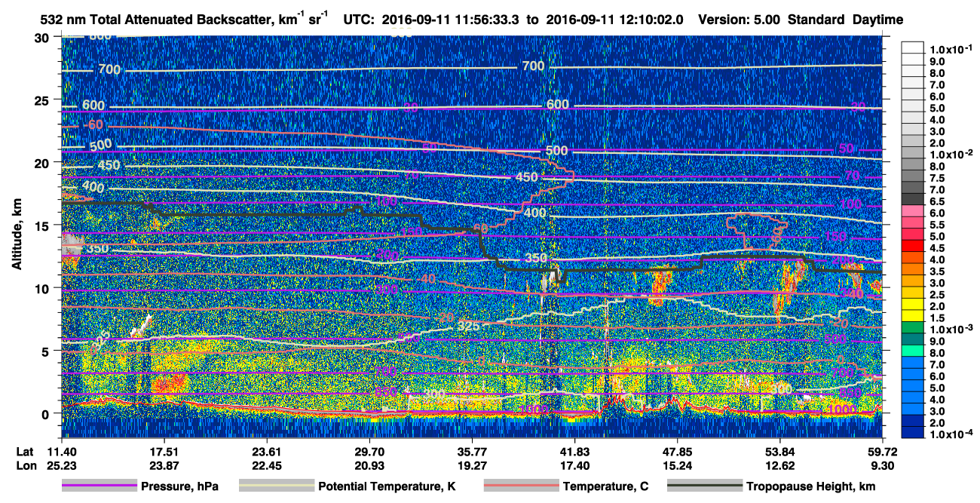Image resolution: width=980 pixels, height=503 pixels.
Task: Click latitude value '29.70'
Action: 369,452
